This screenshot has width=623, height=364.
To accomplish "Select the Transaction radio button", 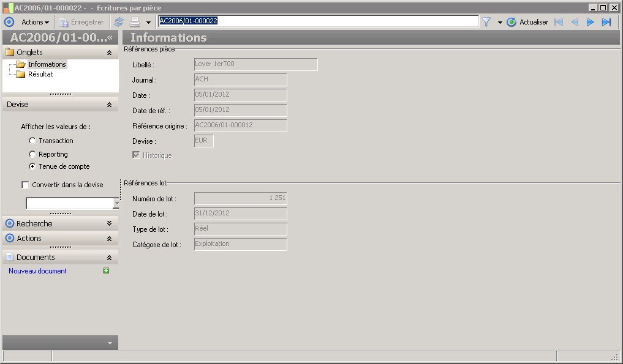I will pos(32,141).
